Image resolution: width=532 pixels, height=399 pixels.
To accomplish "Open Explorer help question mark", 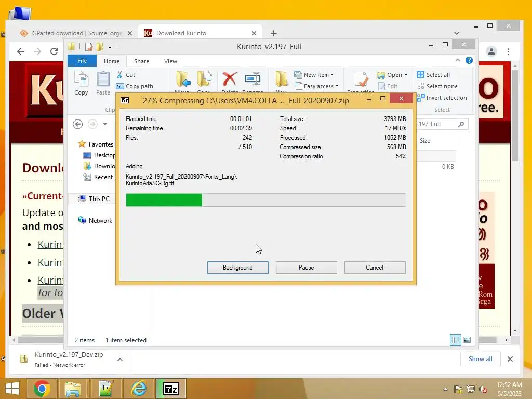I will click(x=469, y=60).
